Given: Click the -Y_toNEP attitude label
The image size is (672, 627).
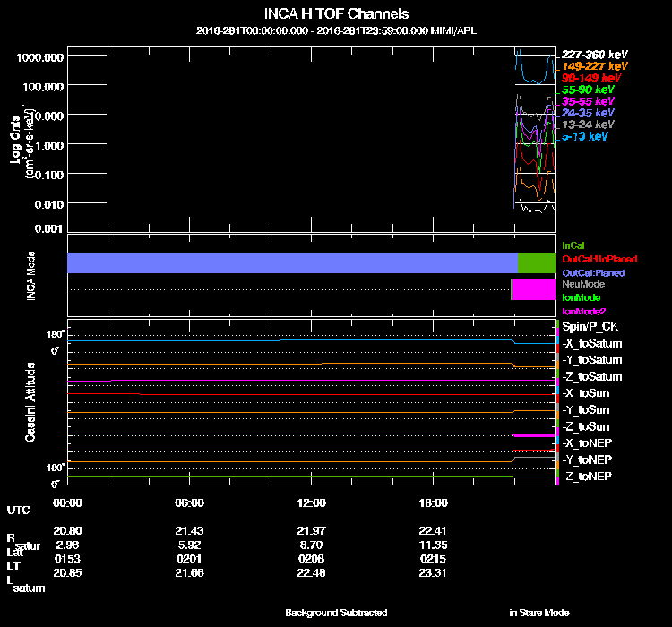Looking at the screenshot, I should tap(587, 460).
